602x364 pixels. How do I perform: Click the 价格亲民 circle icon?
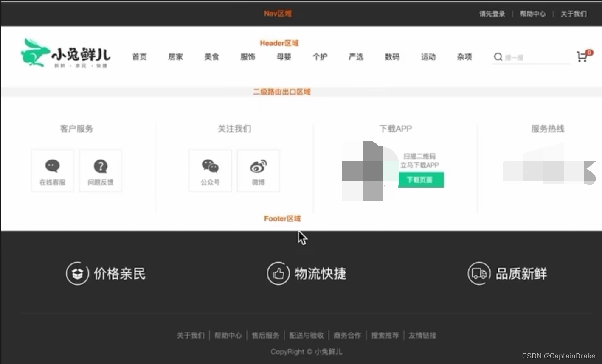coord(77,274)
